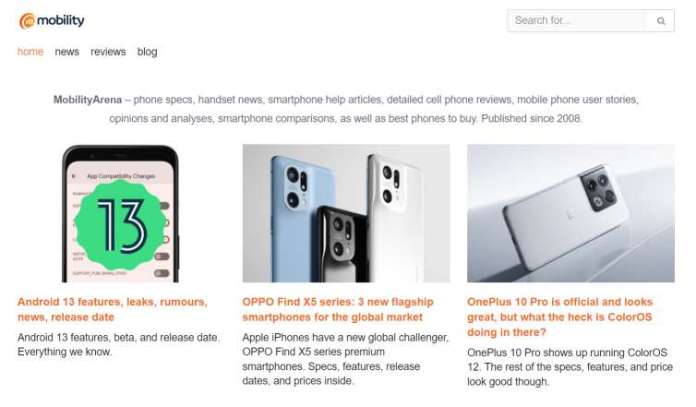Click the site description paragraph
The height and width of the screenshot is (407, 696).
(x=346, y=109)
